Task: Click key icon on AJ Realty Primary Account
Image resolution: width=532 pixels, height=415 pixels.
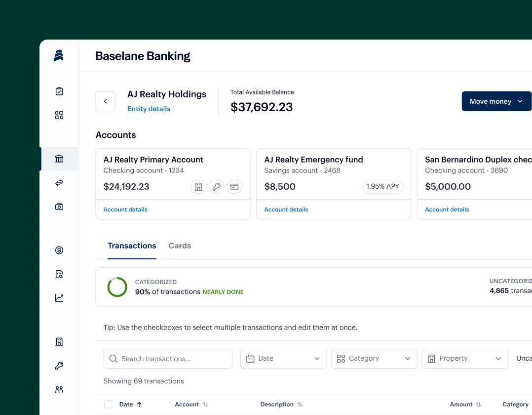Action: (217, 187)
